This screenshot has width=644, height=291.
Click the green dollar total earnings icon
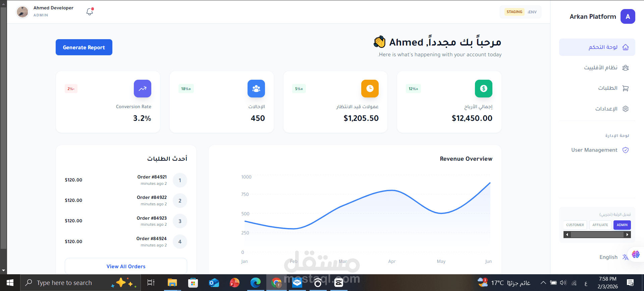pyautogui.click(x=483, y=88)
